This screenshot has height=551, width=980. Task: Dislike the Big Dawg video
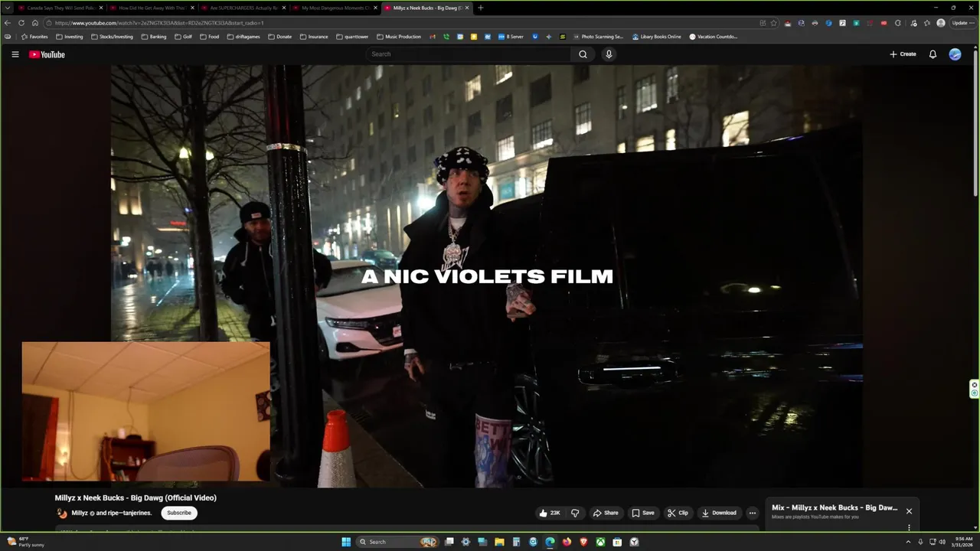coord(575,513)
